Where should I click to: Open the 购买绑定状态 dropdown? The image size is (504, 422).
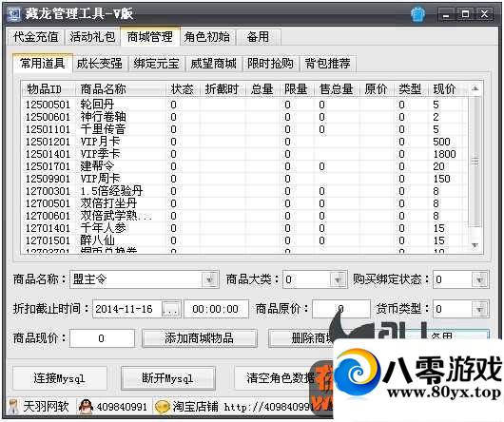(480, 279)
